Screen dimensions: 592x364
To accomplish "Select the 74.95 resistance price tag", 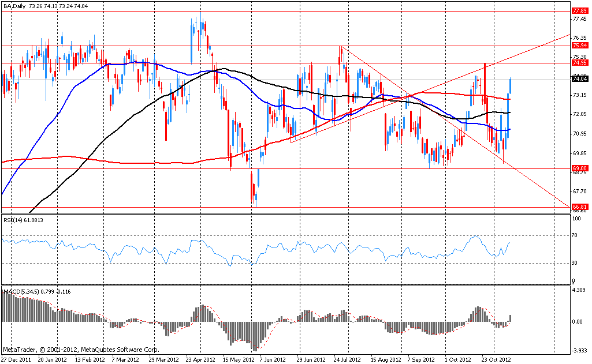I will (x=579, y=62).
